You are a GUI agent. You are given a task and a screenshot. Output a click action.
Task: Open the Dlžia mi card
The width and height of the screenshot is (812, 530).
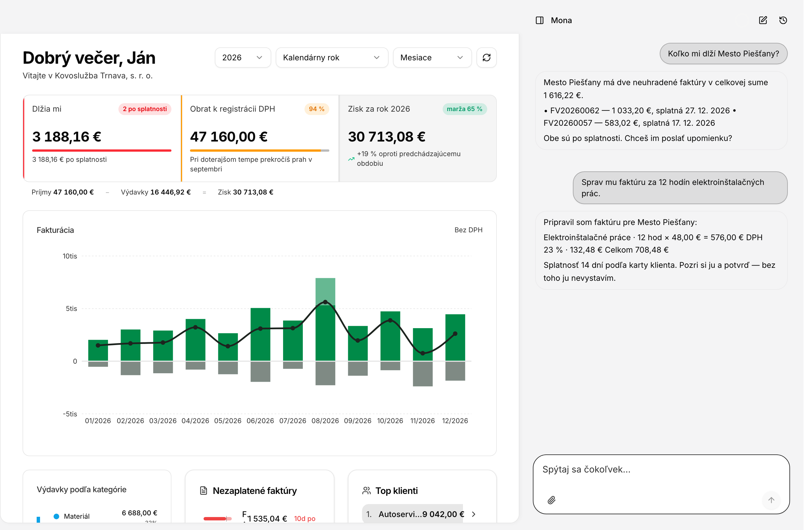click(x=102, y=138)
